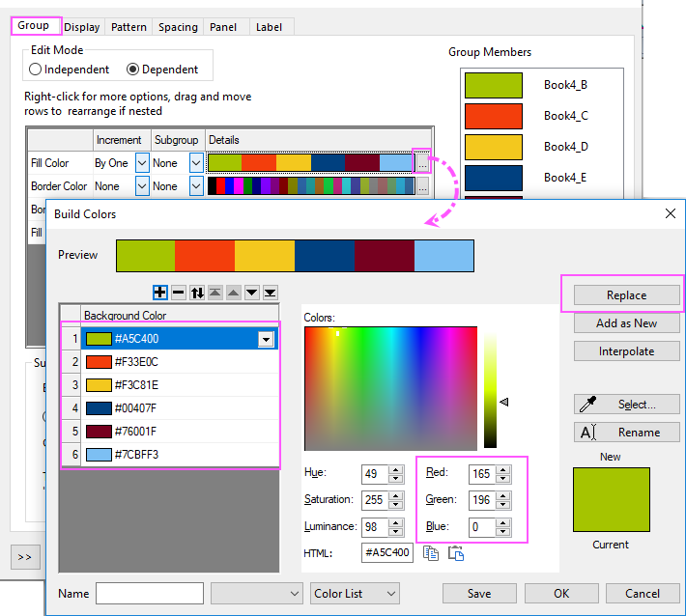Expand Fill Color Increment dropdown
The width and height of the screenshot is (686, 616).
point(142,163)
